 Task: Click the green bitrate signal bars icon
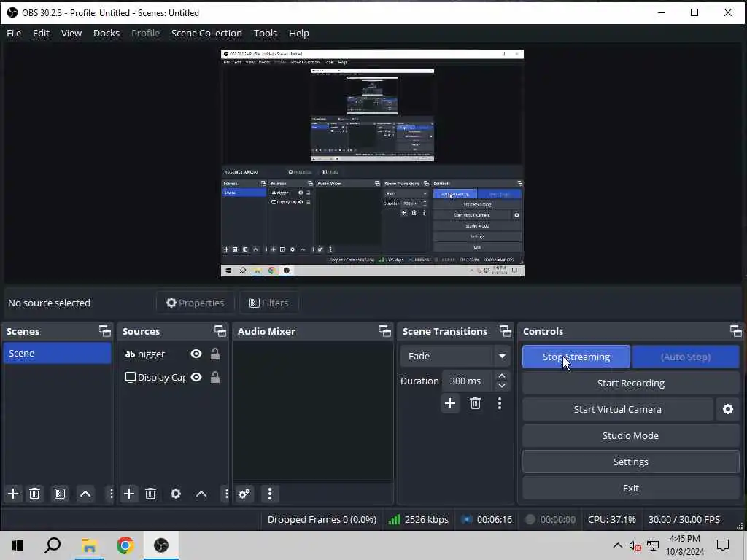click(x=394, y=519)
